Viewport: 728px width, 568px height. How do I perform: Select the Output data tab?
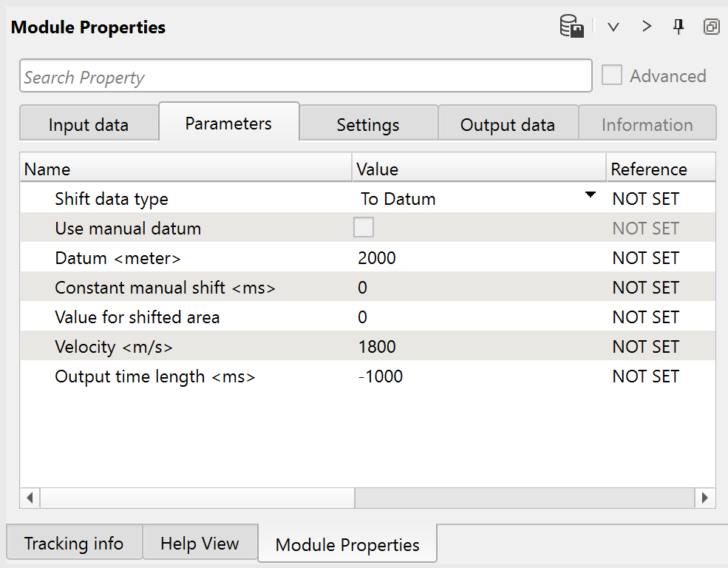pyautogui.click(x=507, y=125)
